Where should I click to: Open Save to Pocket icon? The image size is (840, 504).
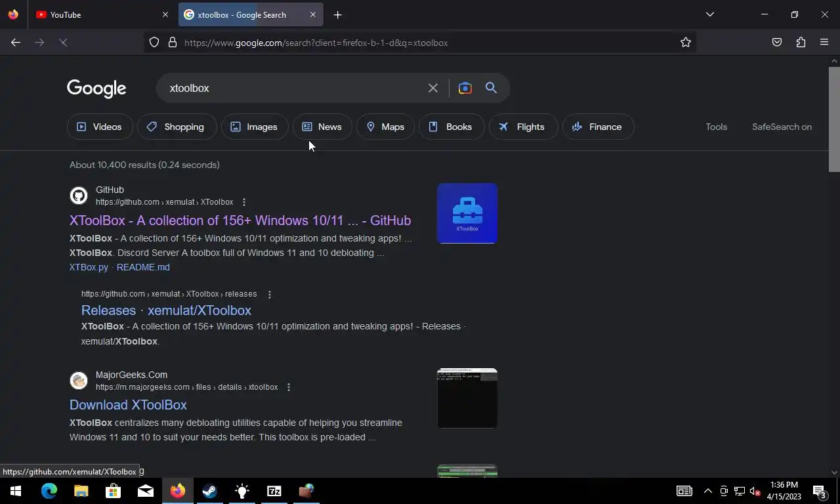coord(777,43)
